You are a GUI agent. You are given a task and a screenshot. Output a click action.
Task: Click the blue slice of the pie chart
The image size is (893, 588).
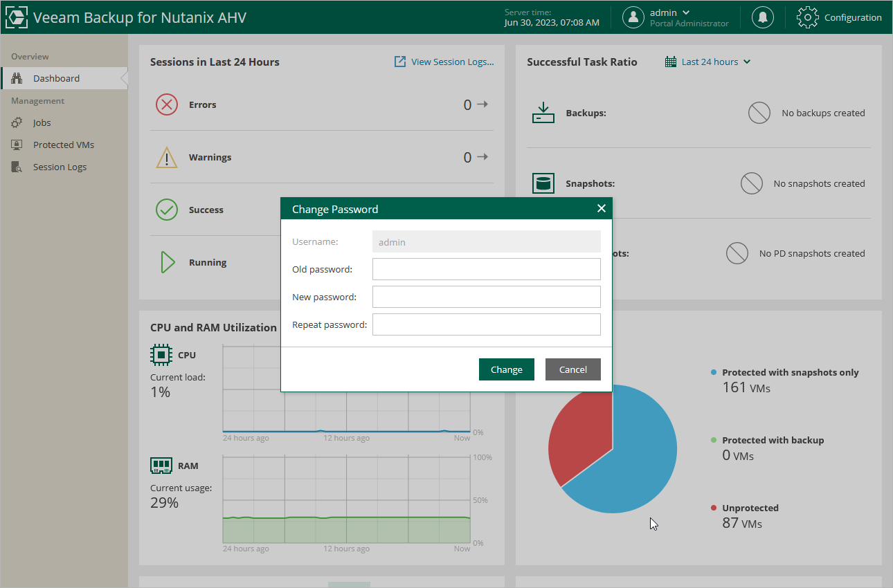coord(630,457)
